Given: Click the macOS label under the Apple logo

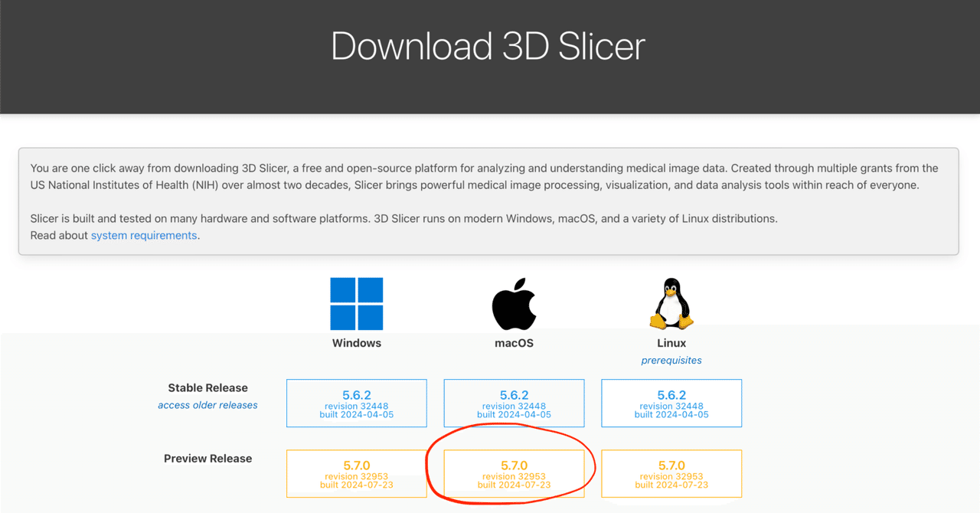Looking at the screenshot, I should coord(514,343).
